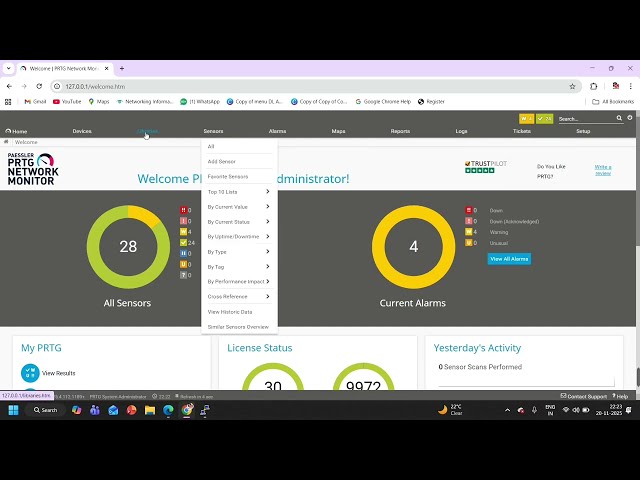Click the breadcrumb home icon

pyautogui.click(x=6, y=142)
